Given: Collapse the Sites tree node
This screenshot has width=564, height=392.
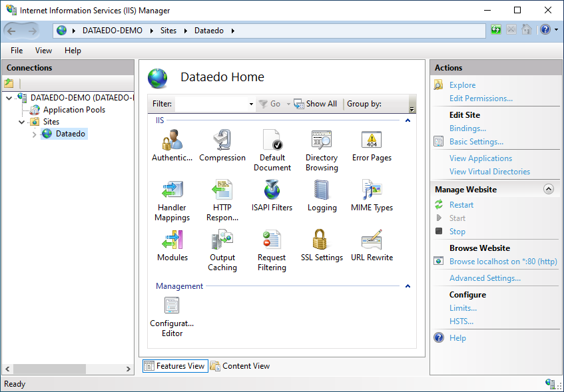Looking at the screenshot, I should tap(22, 122).
